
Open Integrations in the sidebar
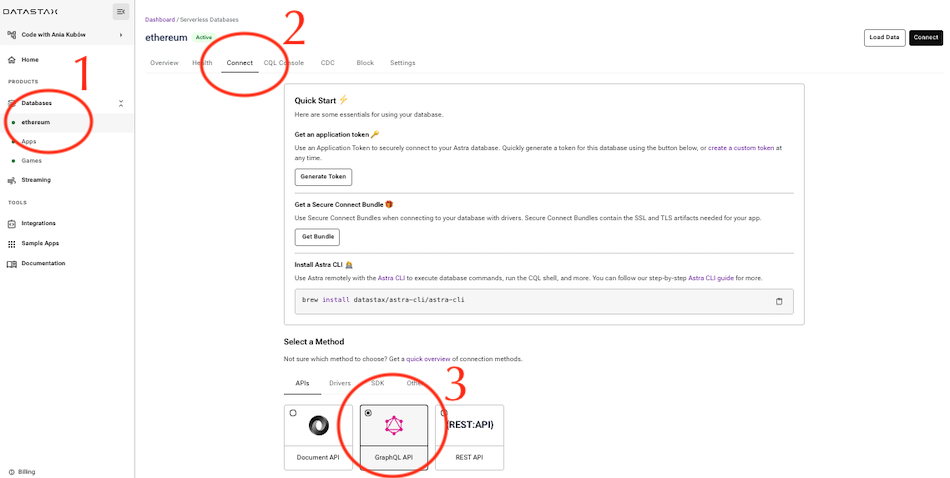coord(38,224)
